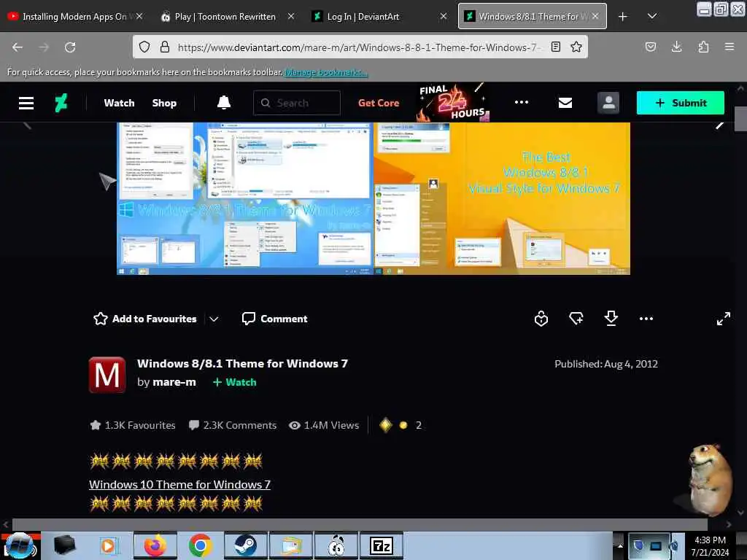Click the diamond badge icon
Screen dimensions: 747x560
pos(385,425)
